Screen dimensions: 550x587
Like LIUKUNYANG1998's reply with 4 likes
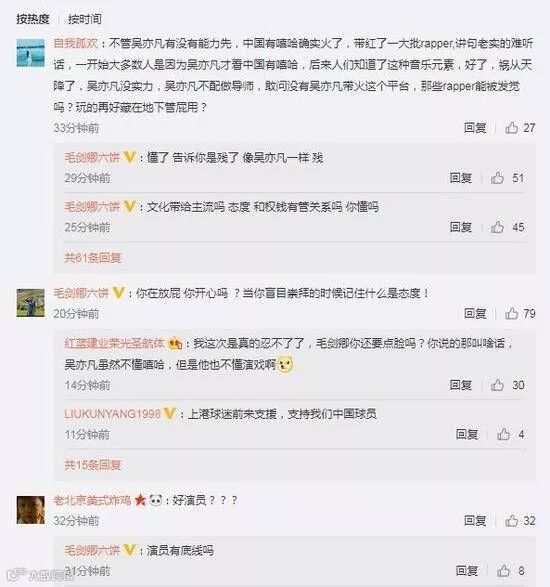(504, 434)
